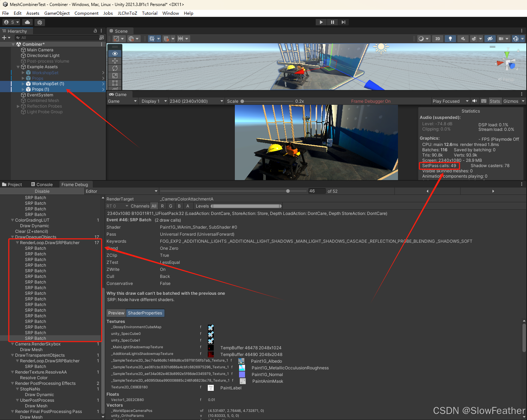Click the Preview button
Screen dimensions: 527x420
[116, 313]
